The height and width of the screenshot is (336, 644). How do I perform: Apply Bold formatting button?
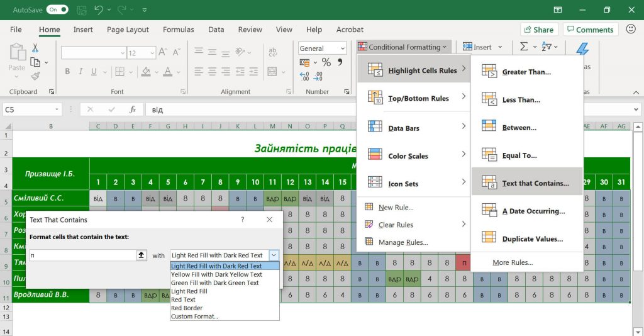[67, 72]
